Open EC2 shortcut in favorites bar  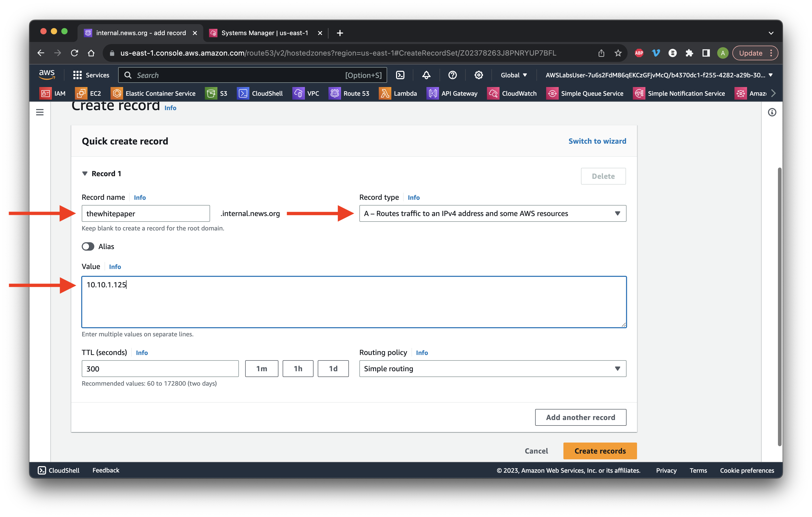tap(88, 94)
